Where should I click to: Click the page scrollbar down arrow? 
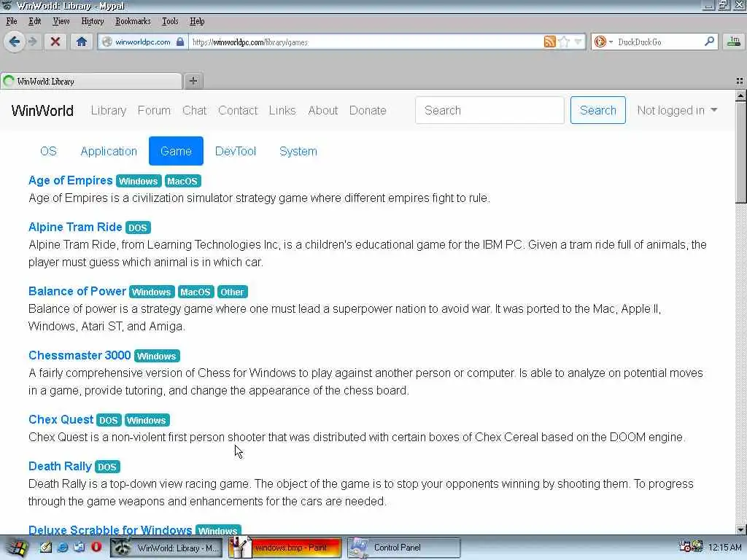740,529
